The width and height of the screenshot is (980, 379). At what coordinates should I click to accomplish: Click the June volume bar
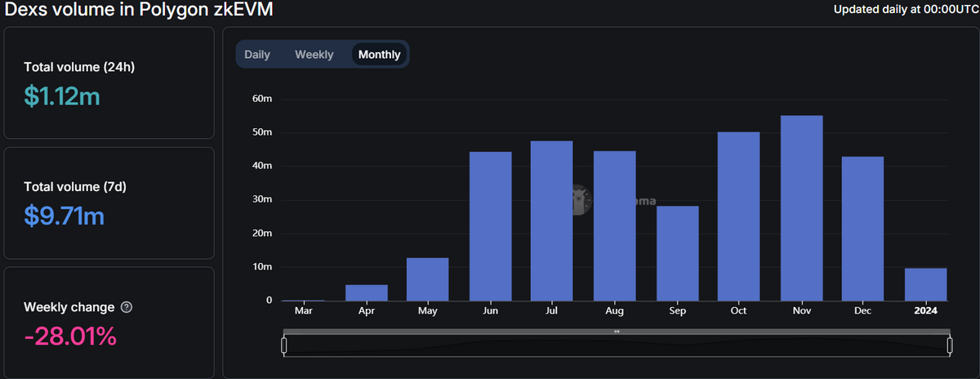[490, 226]
